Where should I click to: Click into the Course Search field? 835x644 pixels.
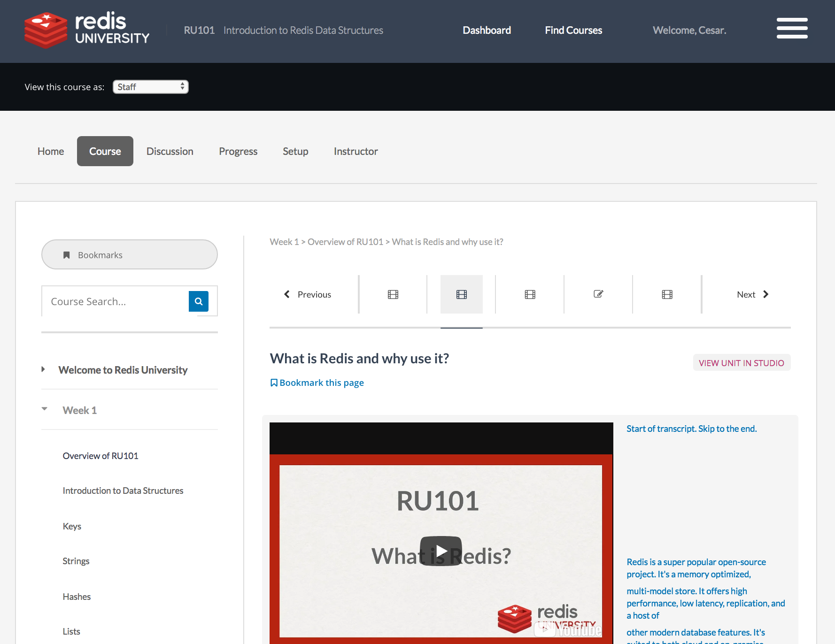tap(115, 301)
